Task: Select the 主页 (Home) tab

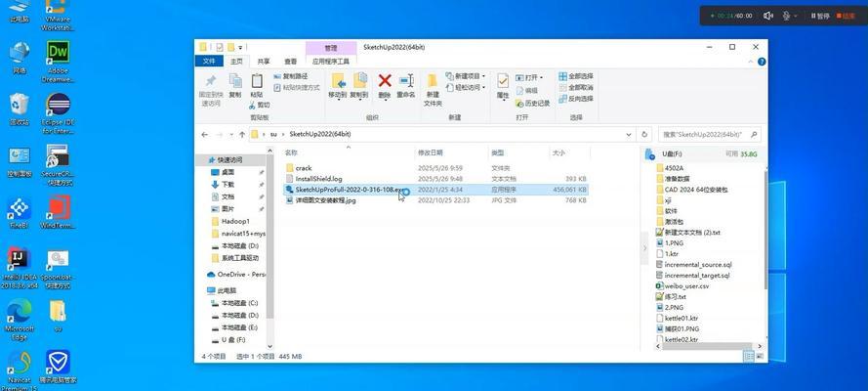Action: [x=237, y=62]
